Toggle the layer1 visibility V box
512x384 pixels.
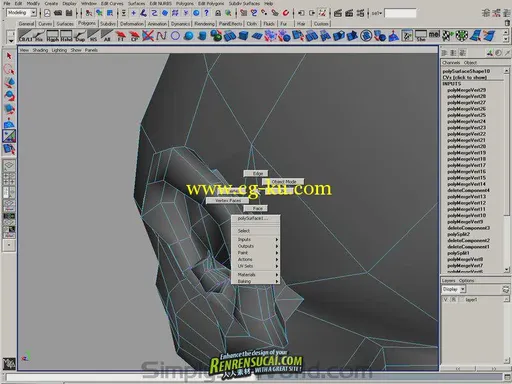click(446, 299)
